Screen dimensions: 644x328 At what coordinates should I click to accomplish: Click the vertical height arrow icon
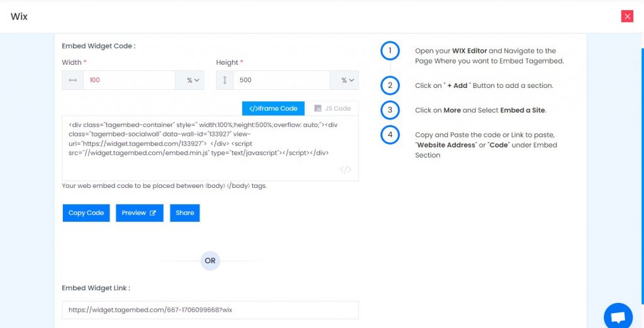(225, 80)
